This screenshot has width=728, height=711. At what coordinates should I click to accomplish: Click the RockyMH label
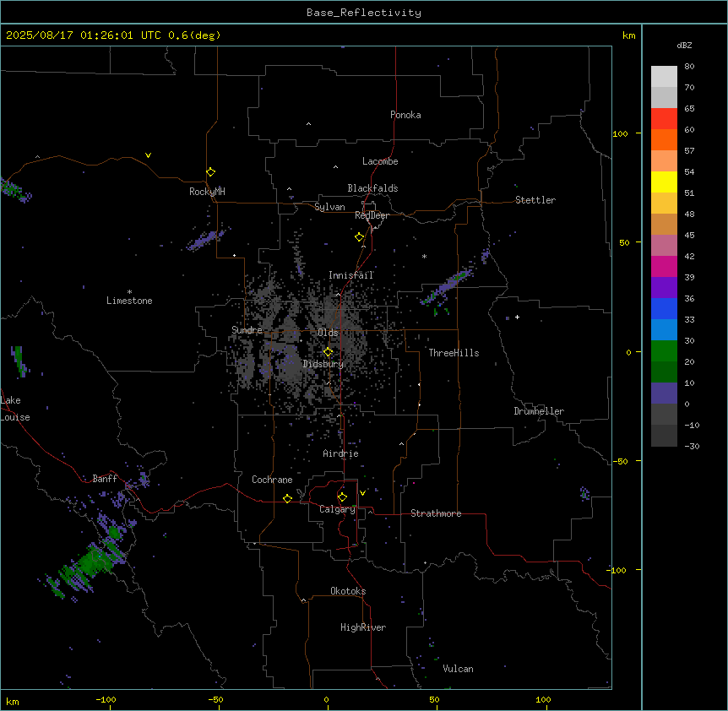(207, 192)
